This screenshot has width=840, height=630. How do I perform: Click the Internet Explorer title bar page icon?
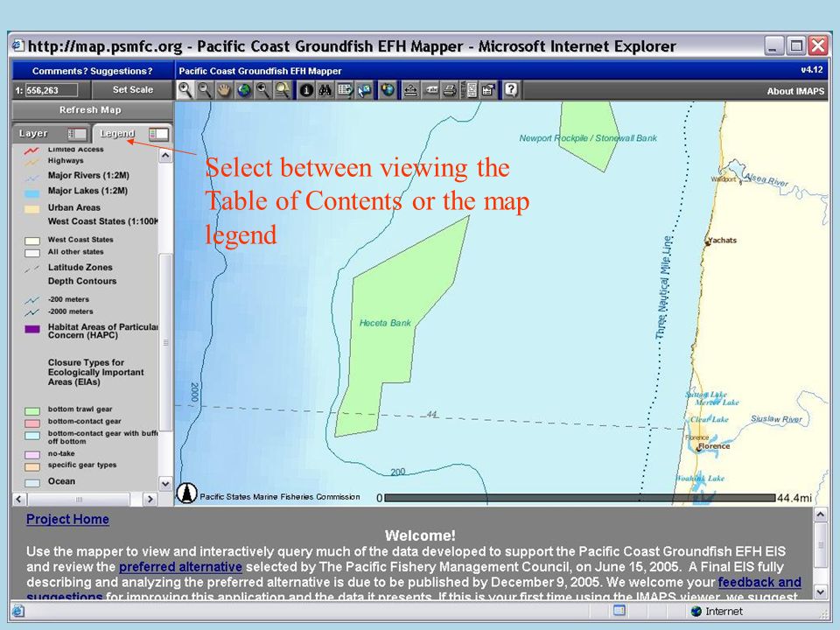click(18, 45)
